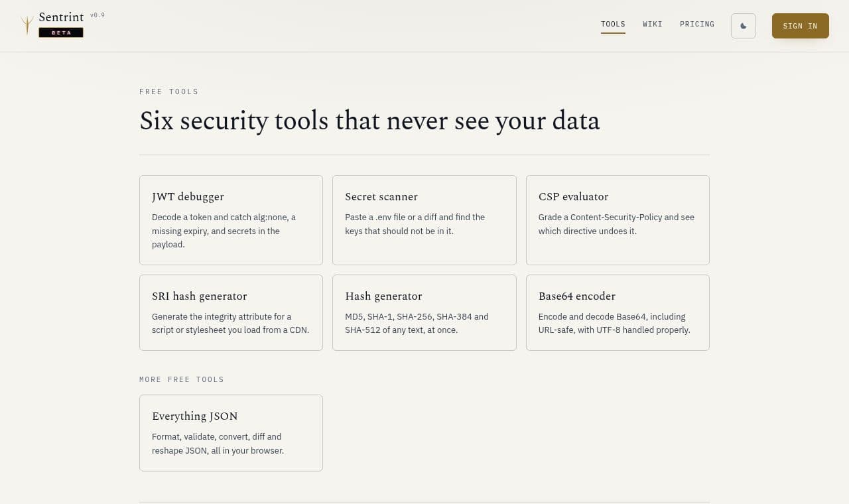The image size is (849, 504).
Task: Click the BETA badge
Action: (61, 32)
